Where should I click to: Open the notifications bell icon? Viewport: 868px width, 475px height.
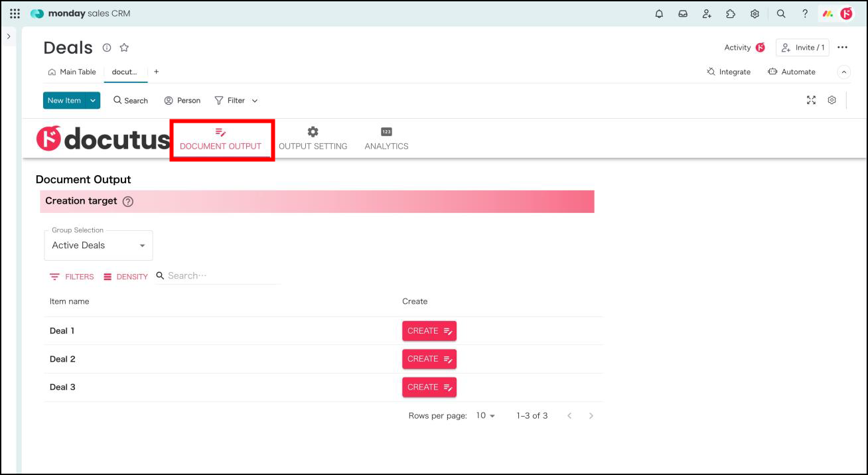tap(659, 14)
